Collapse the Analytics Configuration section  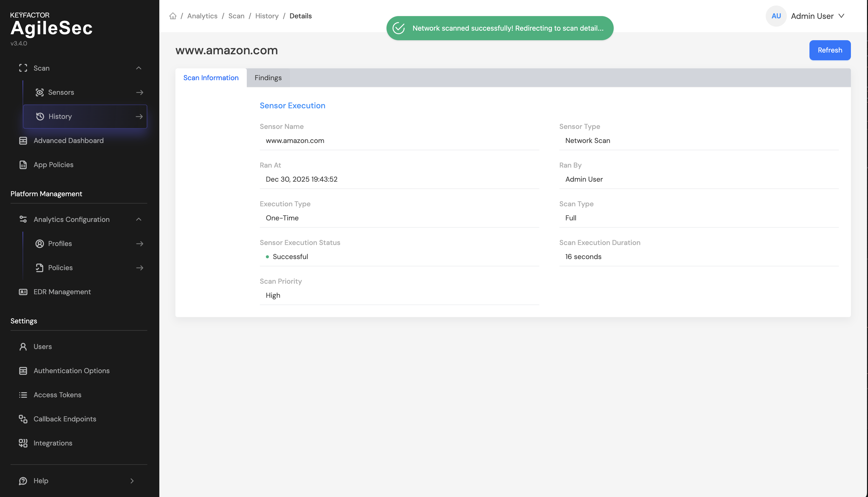[138, 220]
